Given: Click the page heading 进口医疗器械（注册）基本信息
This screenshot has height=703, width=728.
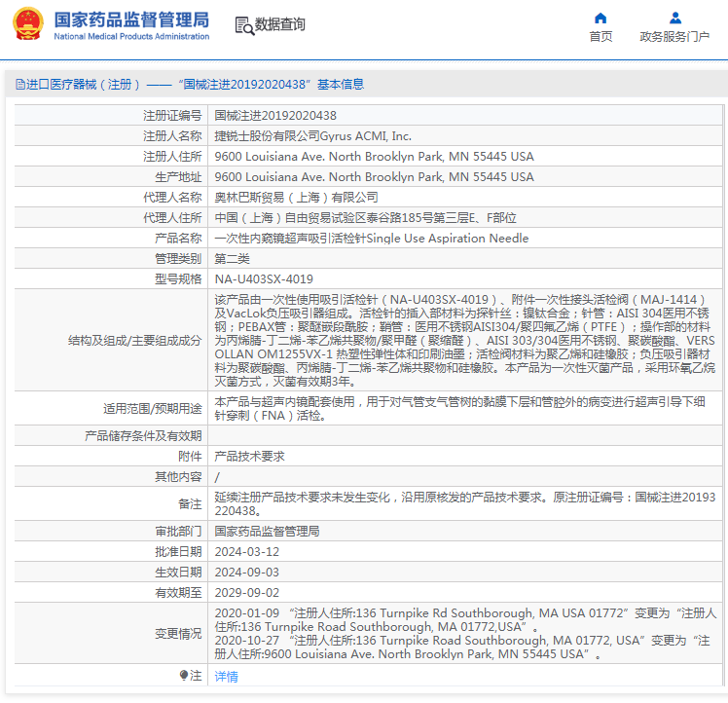Looking at the screenshot, I should pyautogui.click(x=190, y=84).
